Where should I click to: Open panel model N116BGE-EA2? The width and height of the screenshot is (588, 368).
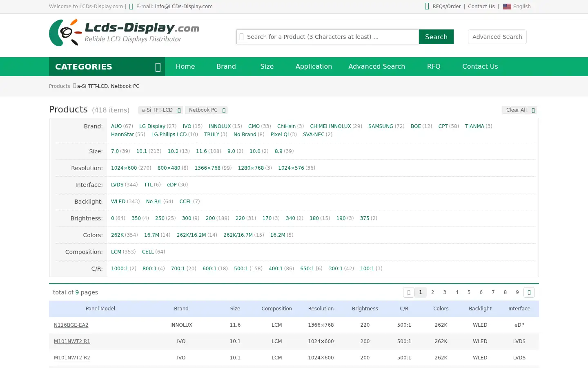[71, 325]
